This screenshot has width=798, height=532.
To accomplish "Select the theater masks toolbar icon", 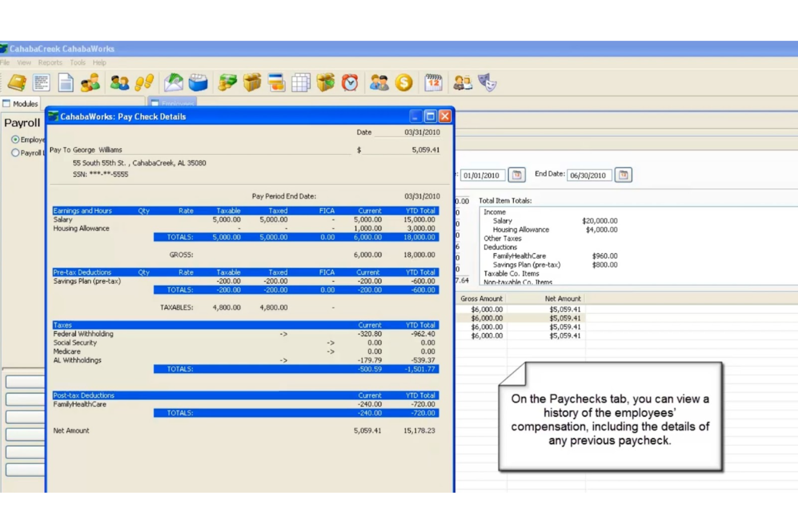I will [x=487, y=82].
